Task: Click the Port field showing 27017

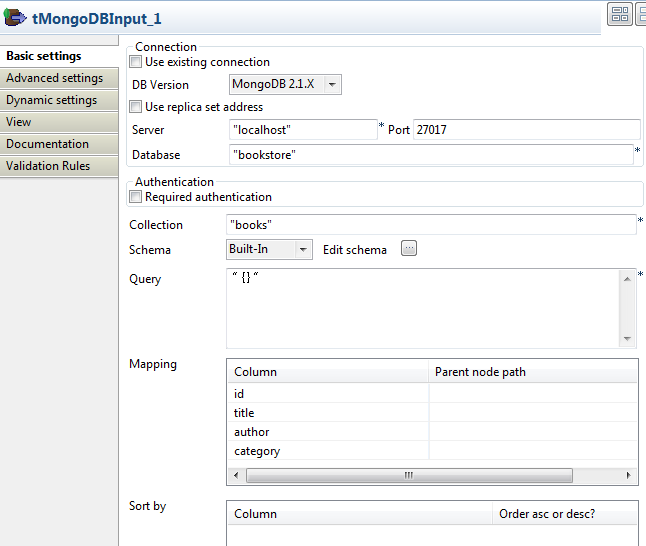Action: click(x=526, y=130)
